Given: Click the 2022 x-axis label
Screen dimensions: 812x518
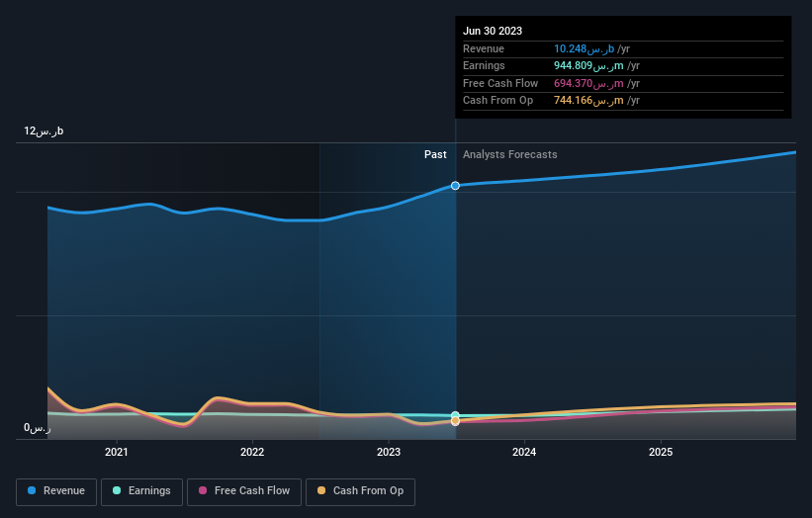Looking at the screenshot, I should [252, 453].
